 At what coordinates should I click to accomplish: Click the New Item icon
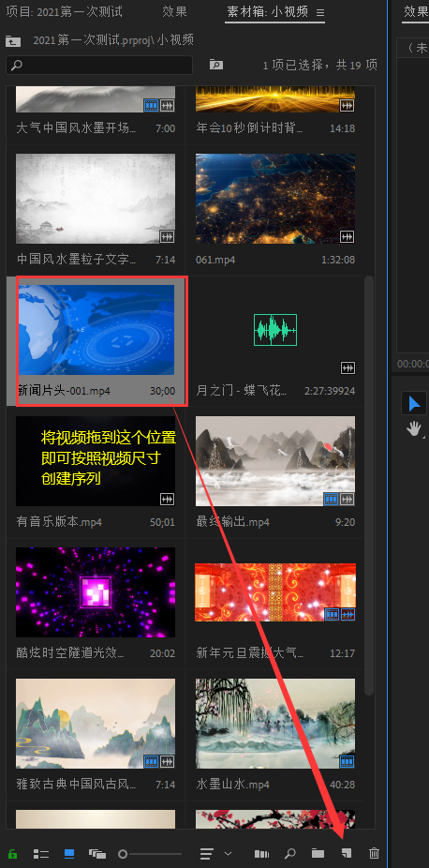(347, 853)
